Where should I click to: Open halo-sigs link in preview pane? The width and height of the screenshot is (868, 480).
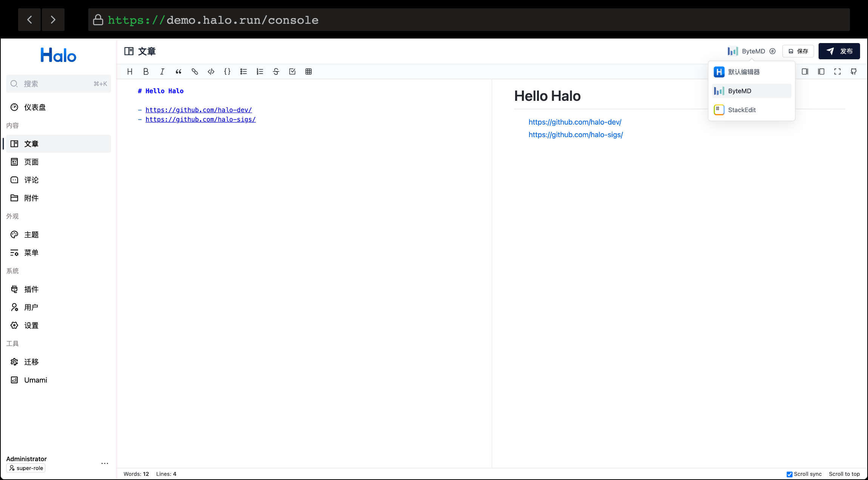click(576, 135)
